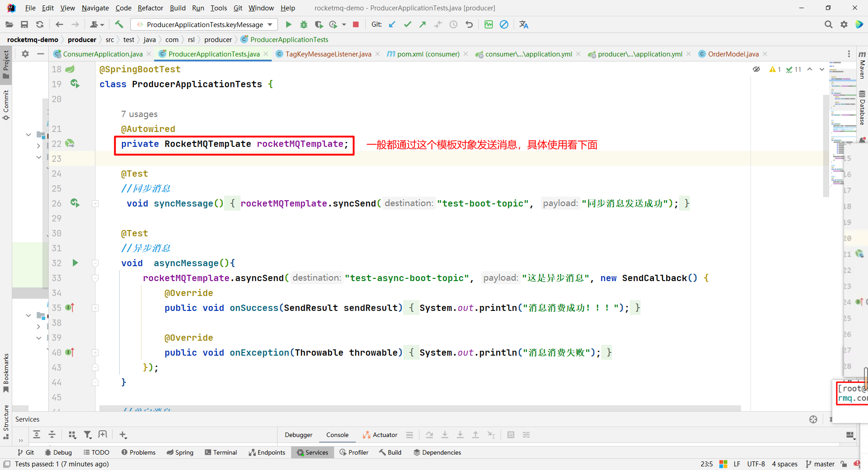Stop the running process with the red square

point(356,24)
